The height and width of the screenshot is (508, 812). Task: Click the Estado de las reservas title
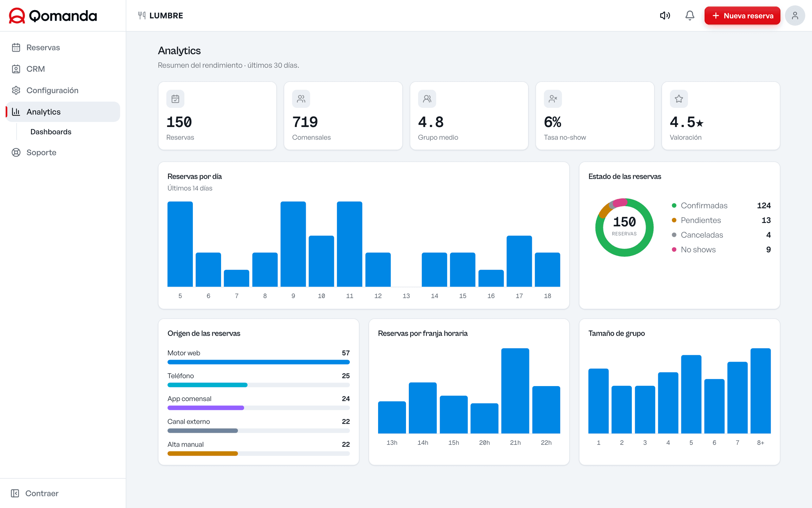(x=625, y=177)
